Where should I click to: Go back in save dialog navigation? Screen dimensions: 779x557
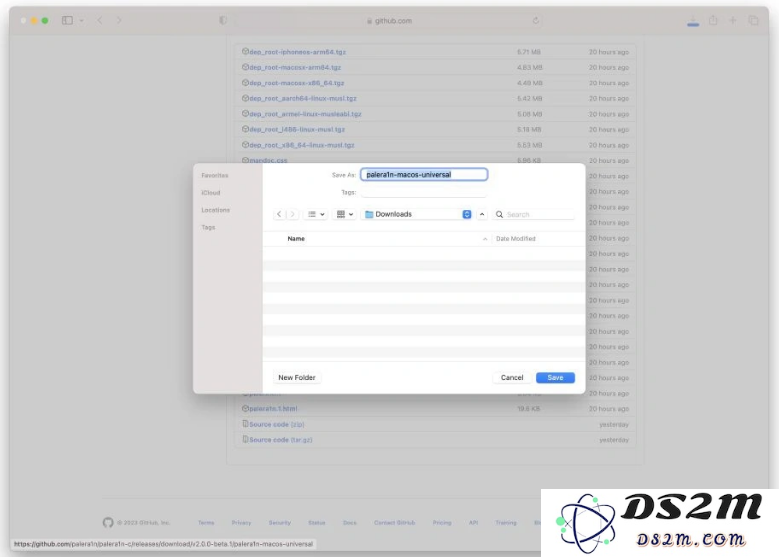pos(279,214)
